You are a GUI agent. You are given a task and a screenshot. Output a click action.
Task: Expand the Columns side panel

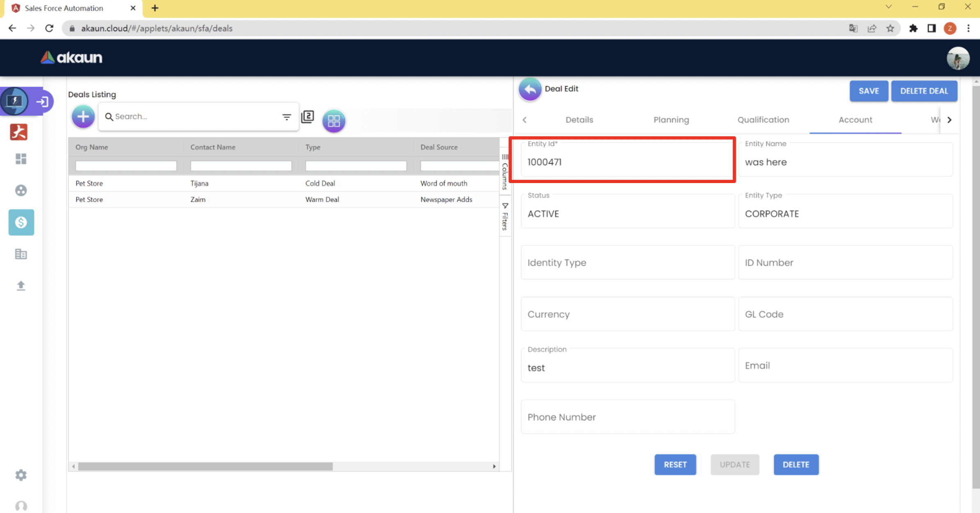tap(505, 172)
